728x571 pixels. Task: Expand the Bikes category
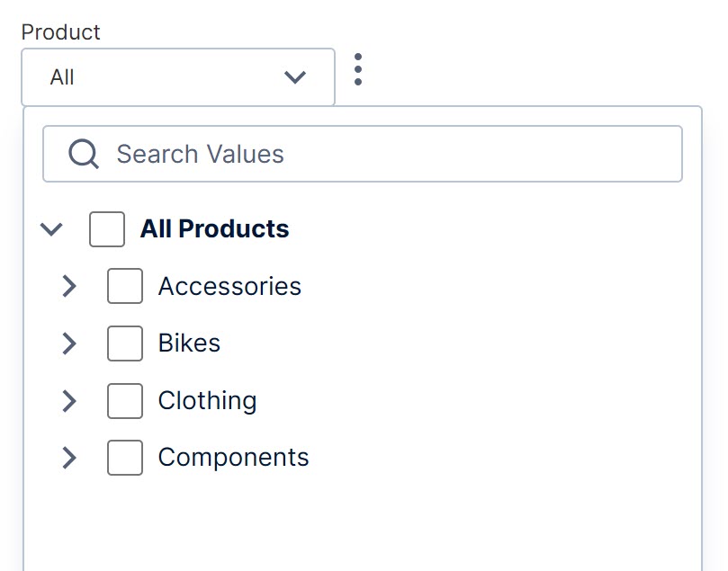click(69, 343)
